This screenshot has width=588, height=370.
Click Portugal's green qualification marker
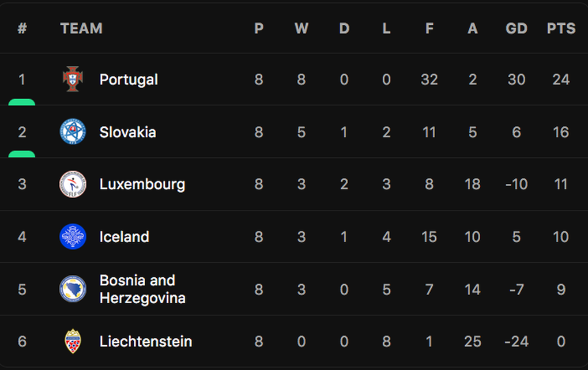tap(22, 103)
